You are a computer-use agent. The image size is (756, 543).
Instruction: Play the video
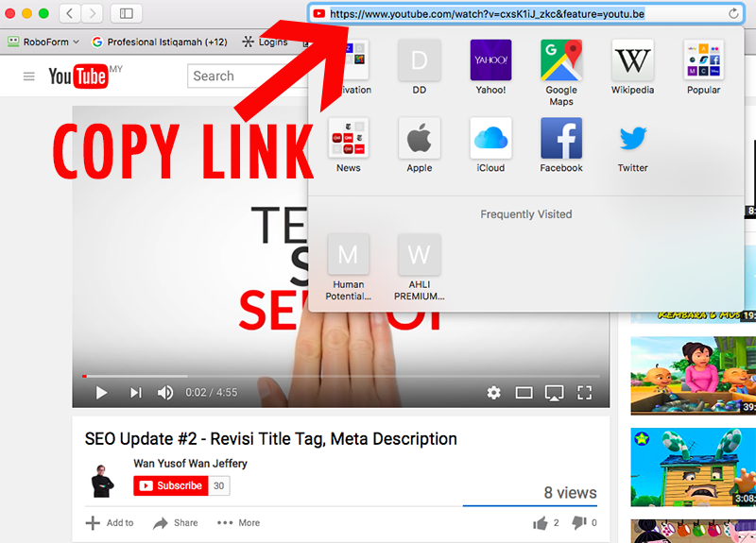[x=101, y=393]
